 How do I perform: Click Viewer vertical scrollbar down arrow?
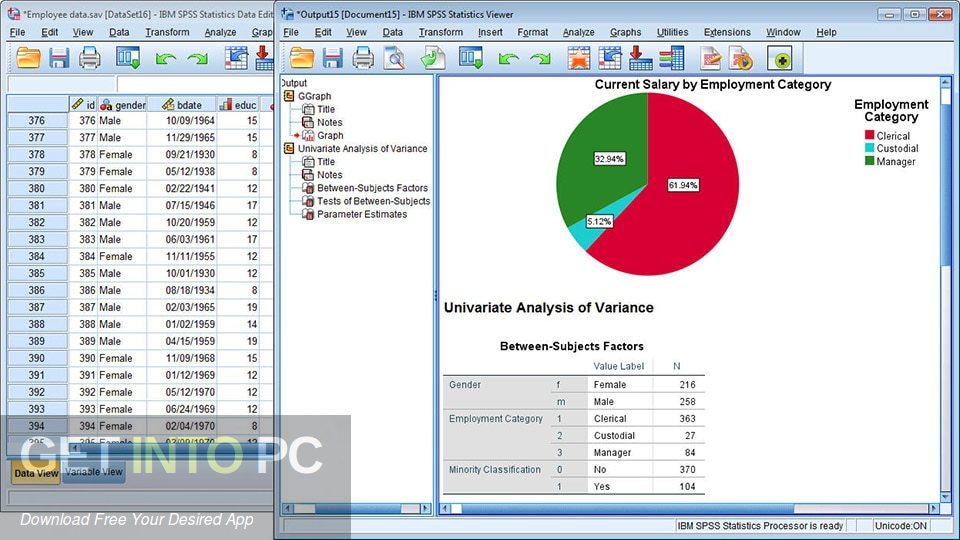click(945, 497)
